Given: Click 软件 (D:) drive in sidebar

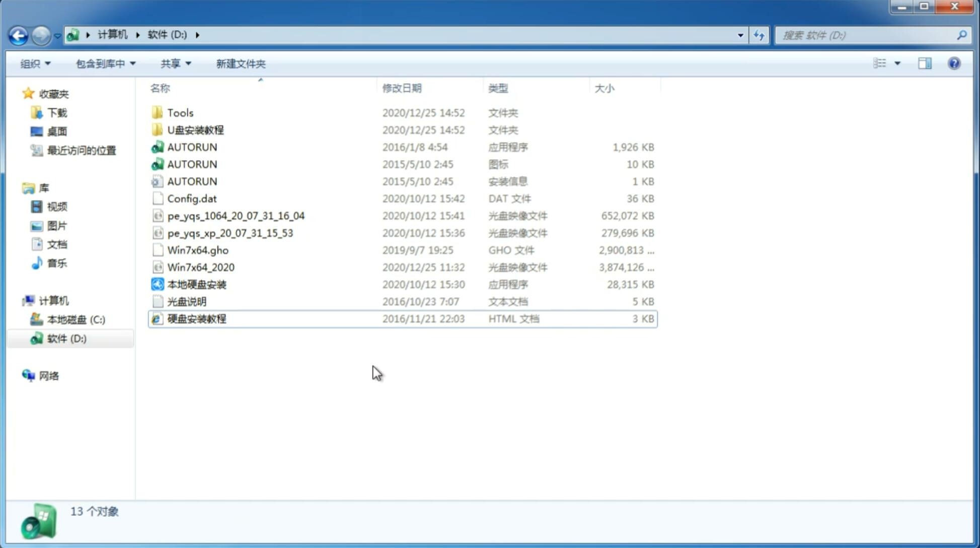Looking at the screenshot, I should coord(66,338).
